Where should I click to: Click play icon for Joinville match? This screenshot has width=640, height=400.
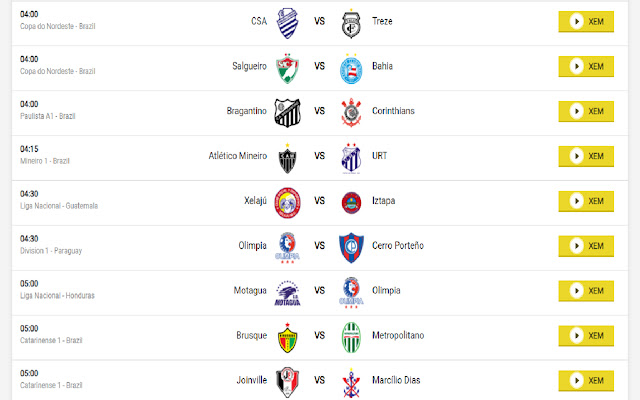pyautogui.click(x=576, y=380)
